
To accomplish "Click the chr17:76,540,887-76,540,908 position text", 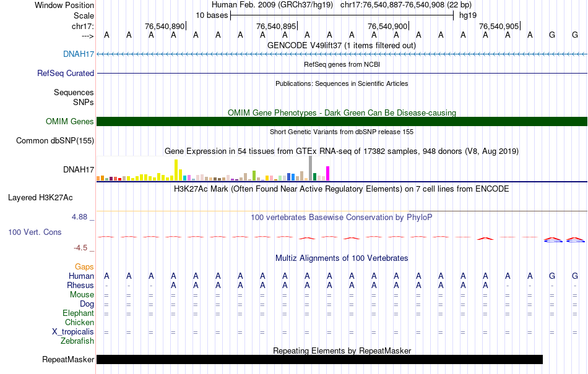I will 406,5.
